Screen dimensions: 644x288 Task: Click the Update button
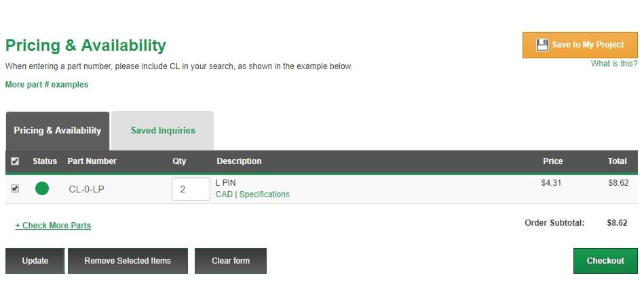point(35,260)
